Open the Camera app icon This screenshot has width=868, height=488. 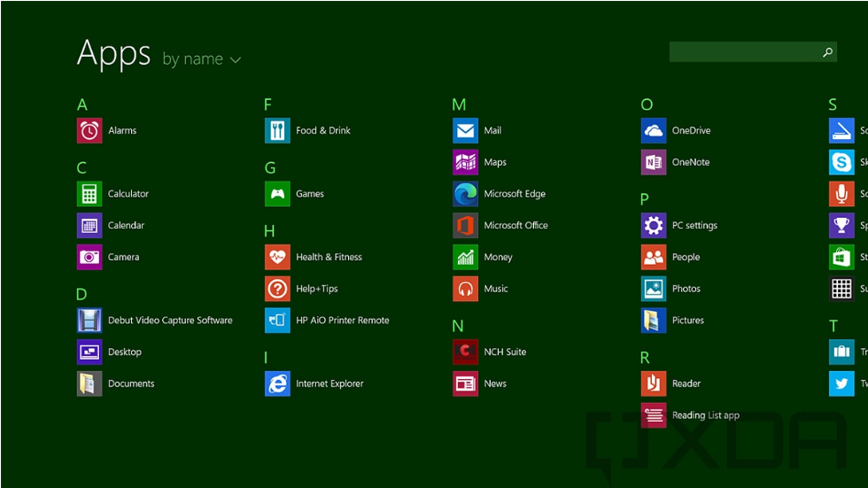click(89, 258)
